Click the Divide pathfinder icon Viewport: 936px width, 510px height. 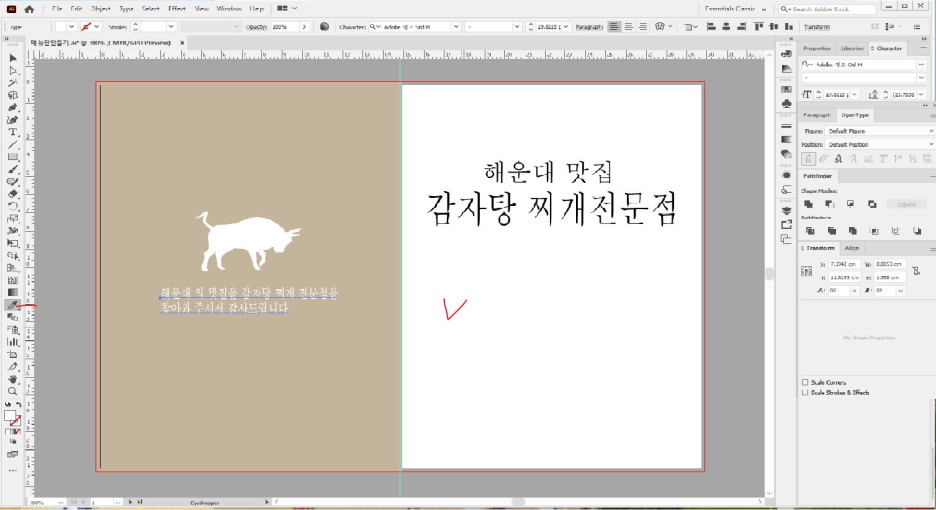(810, 231)
